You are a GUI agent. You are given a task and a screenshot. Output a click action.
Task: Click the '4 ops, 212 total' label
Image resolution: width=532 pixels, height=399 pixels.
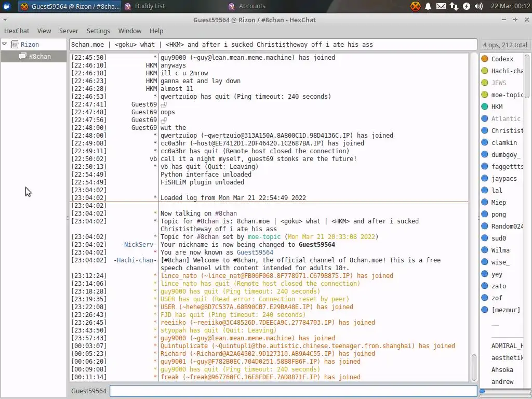point(505,45)
